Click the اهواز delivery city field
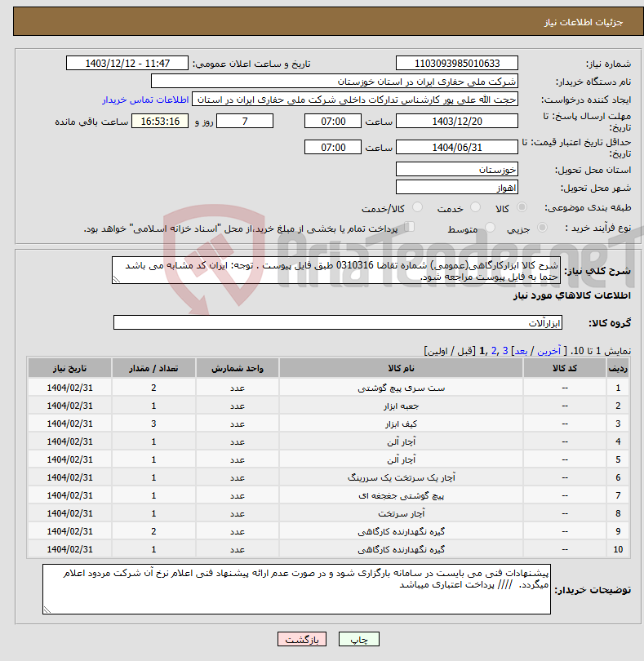The width and height of the screenshot is (644, 661). point(457,188)
